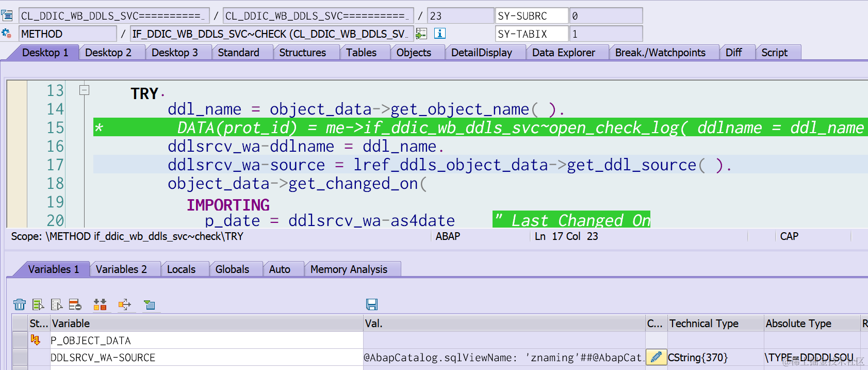
Task: Click the ABAP language indicator in status bar
Action: (x=448, y=236)
